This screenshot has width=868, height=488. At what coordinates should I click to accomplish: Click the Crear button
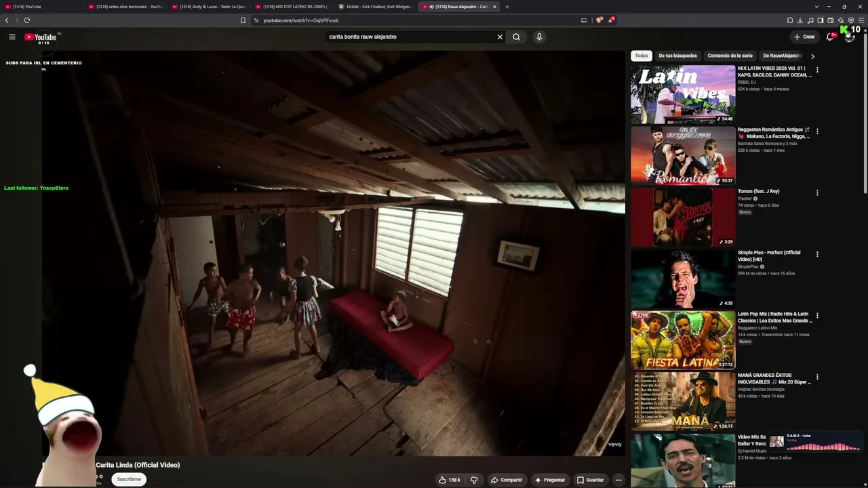click(x=804, y=37)
